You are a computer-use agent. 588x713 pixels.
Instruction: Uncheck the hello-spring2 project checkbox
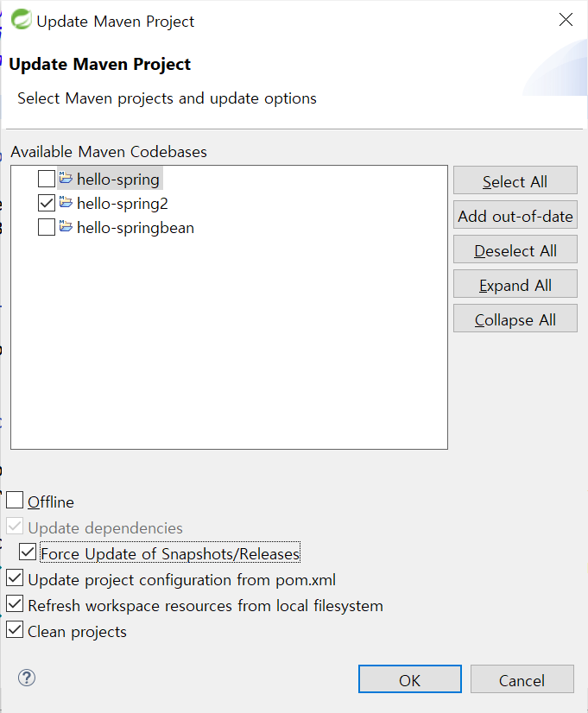click(x=47, y=203)
